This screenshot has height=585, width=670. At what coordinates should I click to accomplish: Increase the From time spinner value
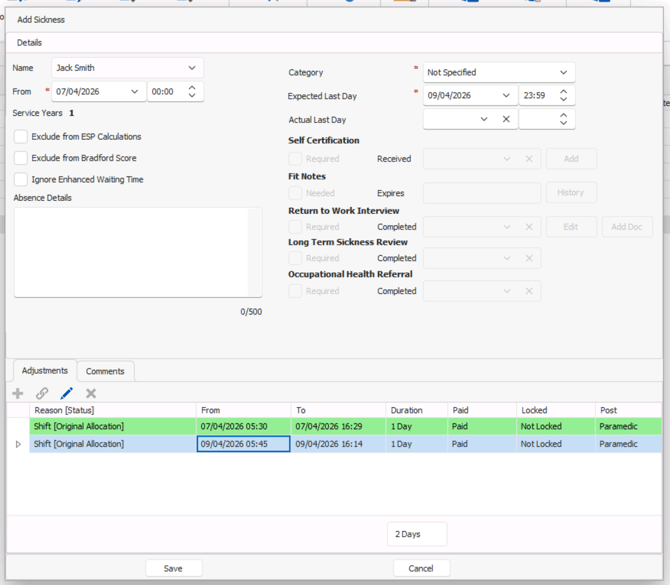coord(193,87)
